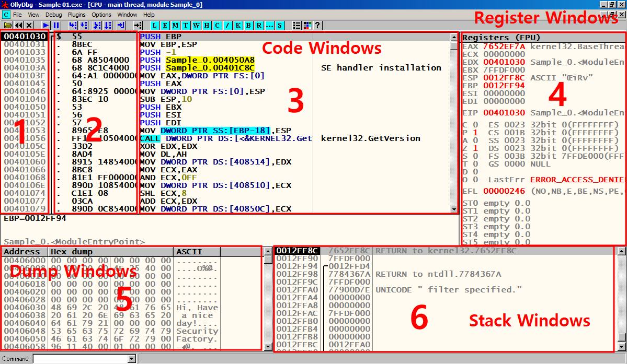Click the Help question mark icon
The width and height of the screenshot is (627, 364).
coord(317,25)
